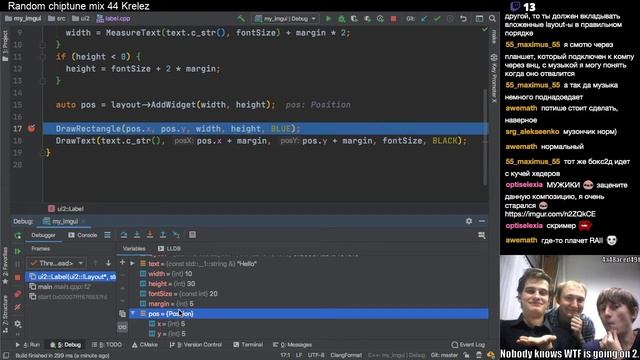Click the label.cpp breadcrumb
The image size is (640, 360).
pos(113,18)
